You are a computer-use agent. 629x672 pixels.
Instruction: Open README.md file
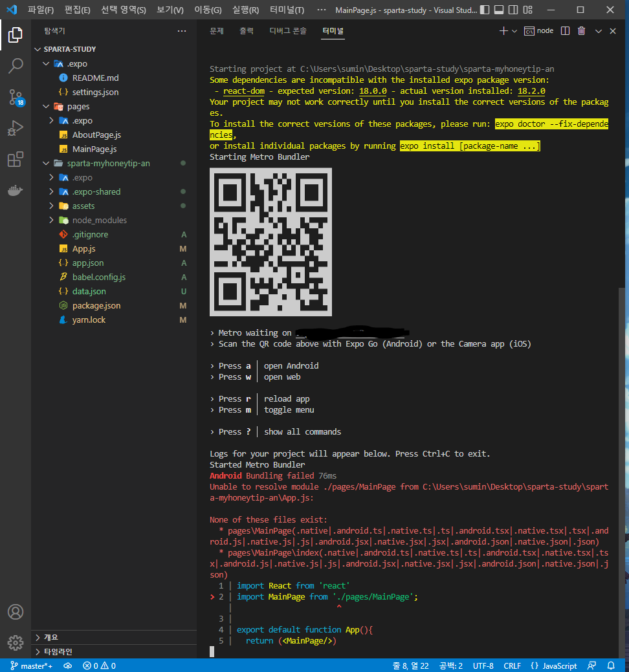tap(114, 78)
